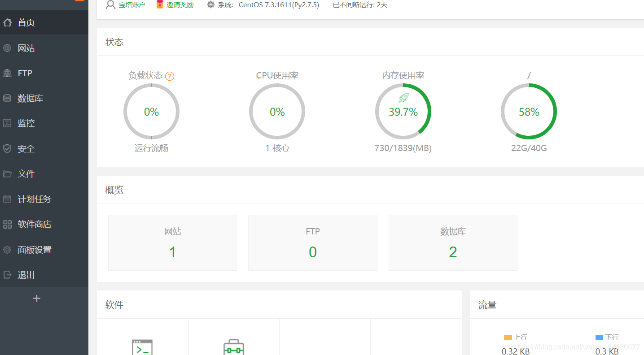Click the 730/1839(MB) memory value
The height and width of the screenshot is (355, 644).
coord(403,148)
